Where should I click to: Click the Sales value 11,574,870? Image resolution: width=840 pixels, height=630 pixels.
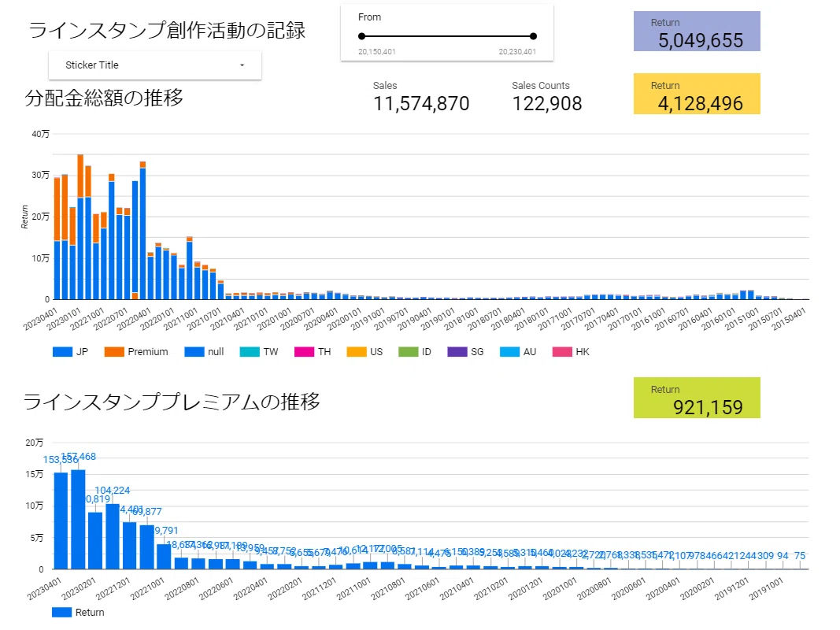pyautogui.click(x=421, y=103)
